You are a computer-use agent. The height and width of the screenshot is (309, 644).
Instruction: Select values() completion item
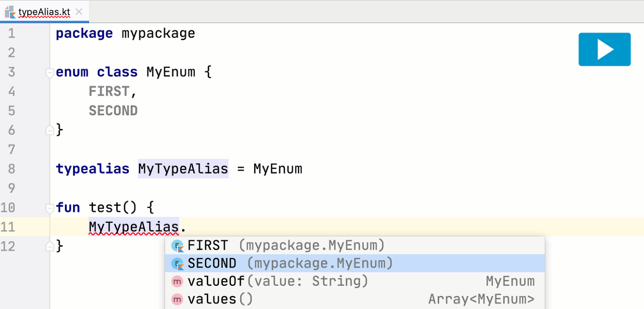click(x=355, y=299)
